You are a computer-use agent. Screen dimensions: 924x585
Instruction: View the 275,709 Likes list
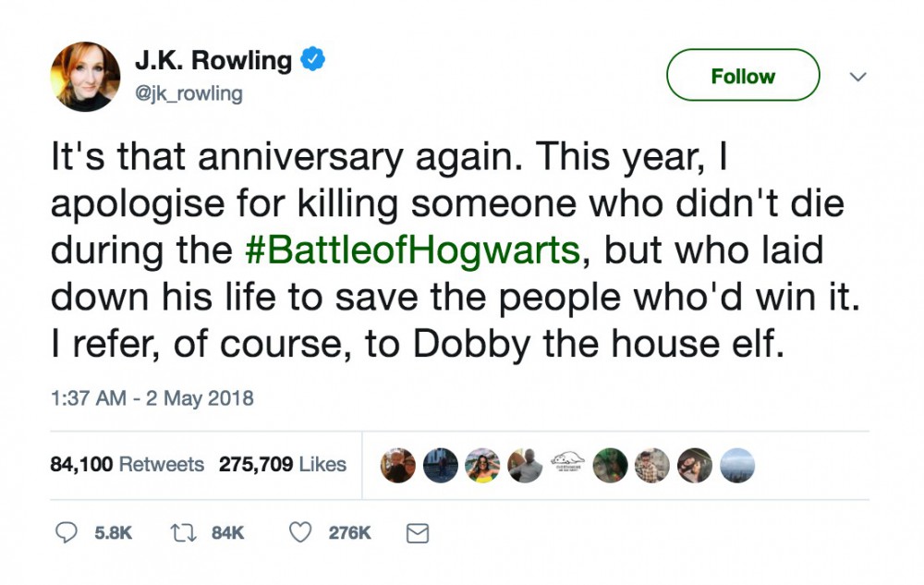pos(282,464)
